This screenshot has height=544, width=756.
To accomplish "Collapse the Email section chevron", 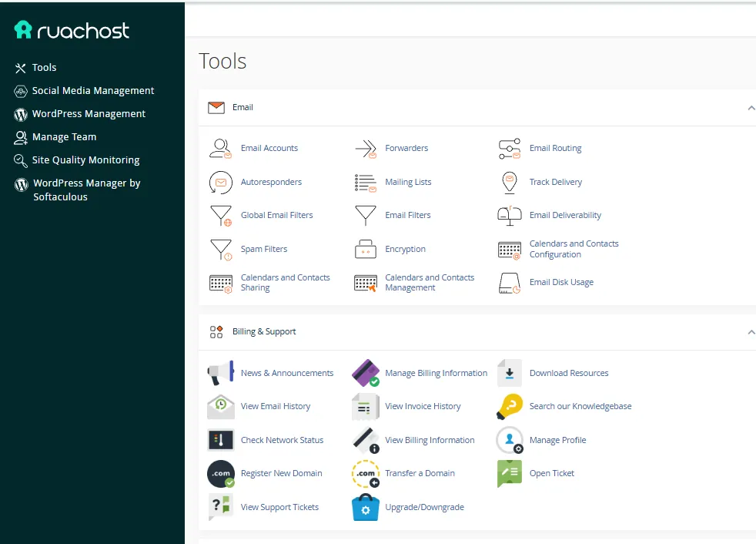I will click(x=751, y=108).
